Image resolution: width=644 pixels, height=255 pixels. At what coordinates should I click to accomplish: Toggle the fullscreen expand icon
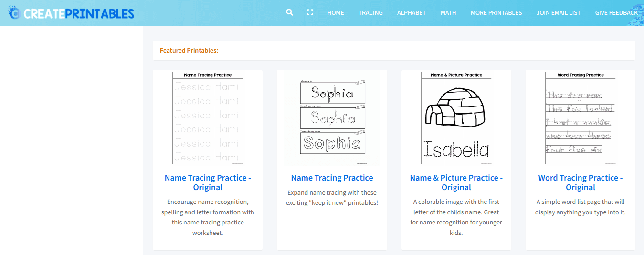(310, 12)
